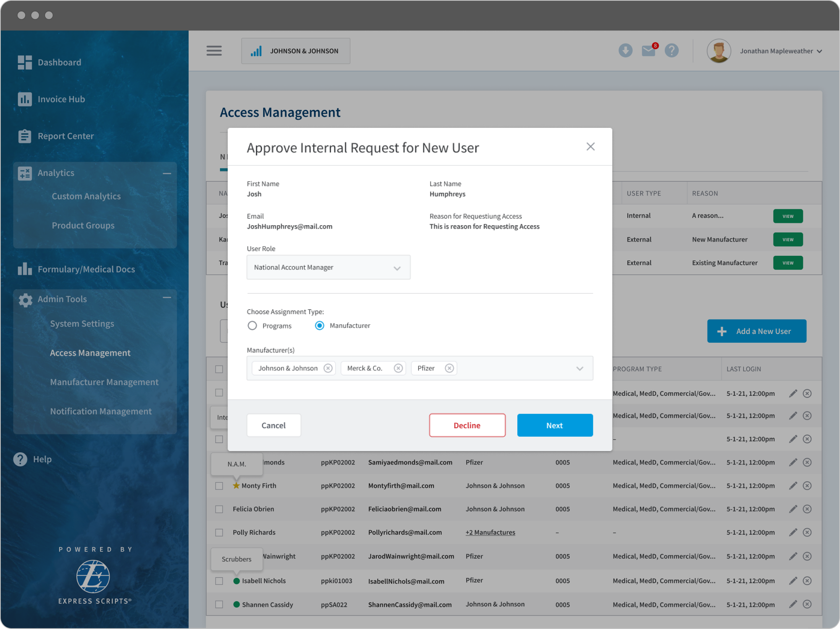Click the download arrow icon in header
840x629 pixels.
coord(625,51)
